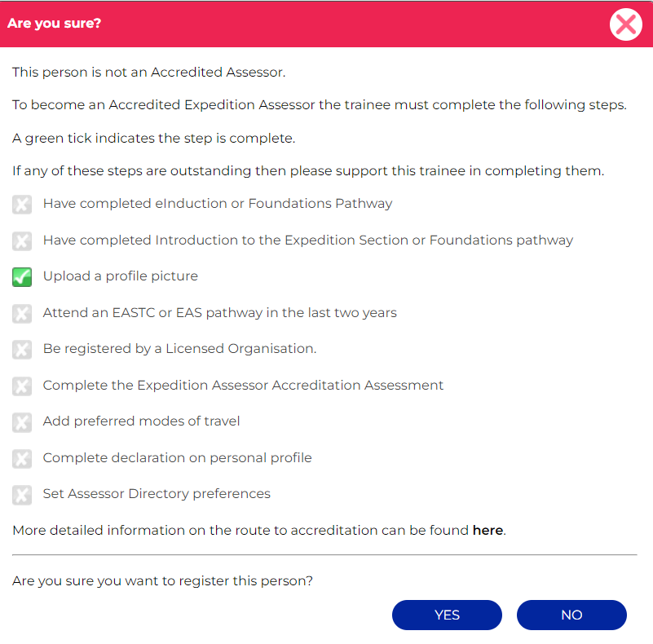
Task: Click the 'Add preferred modes of travel' label
Action: (142, 421)
